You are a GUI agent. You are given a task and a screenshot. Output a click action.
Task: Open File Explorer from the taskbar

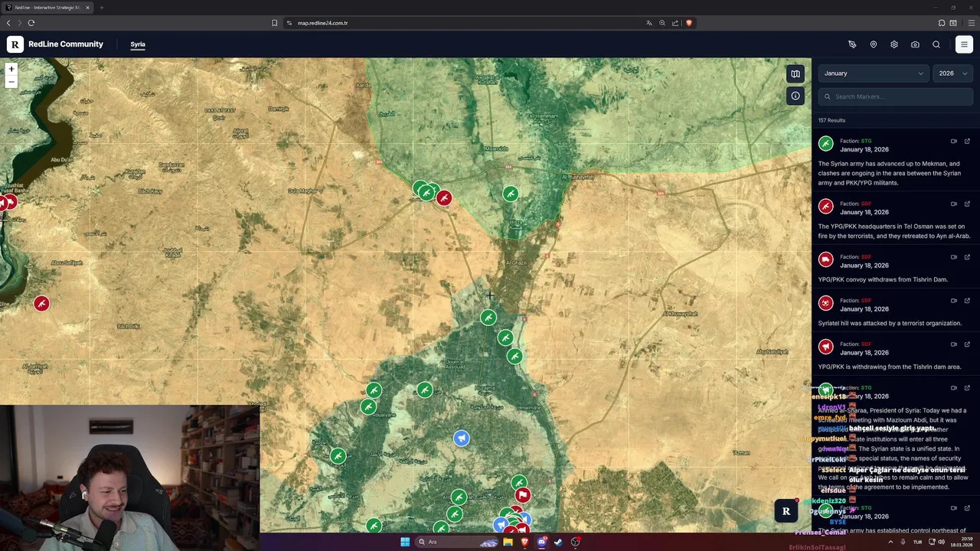508,542
